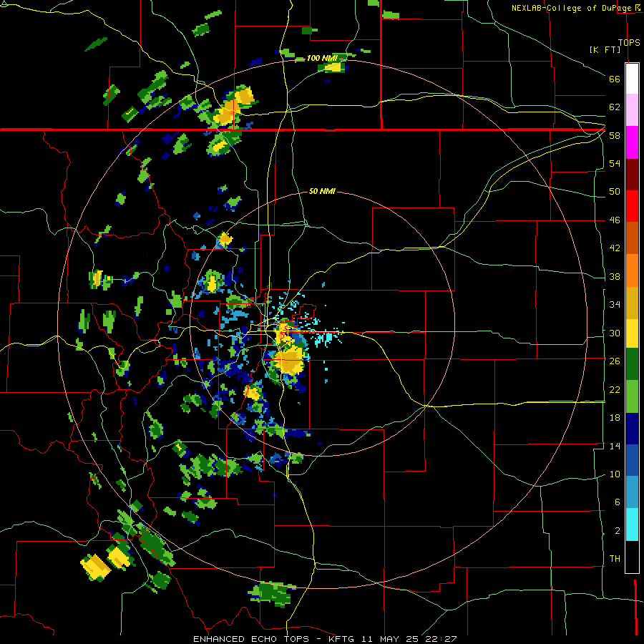The width and height of the screenshot is (644, 644).
Task: Click the magenta legend swatch
Action: [632, 142]
